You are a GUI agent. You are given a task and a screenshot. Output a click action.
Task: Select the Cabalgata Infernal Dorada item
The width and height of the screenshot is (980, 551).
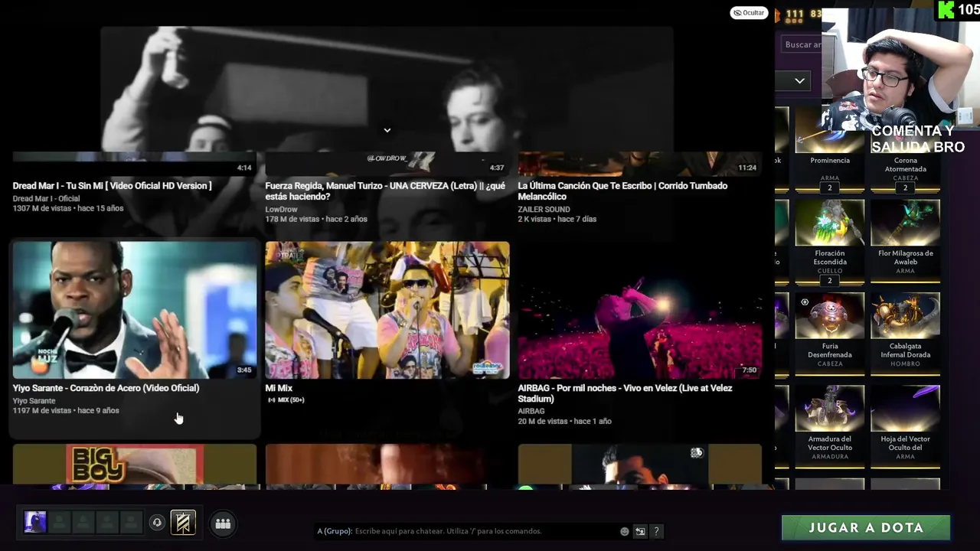pos(906,333)
